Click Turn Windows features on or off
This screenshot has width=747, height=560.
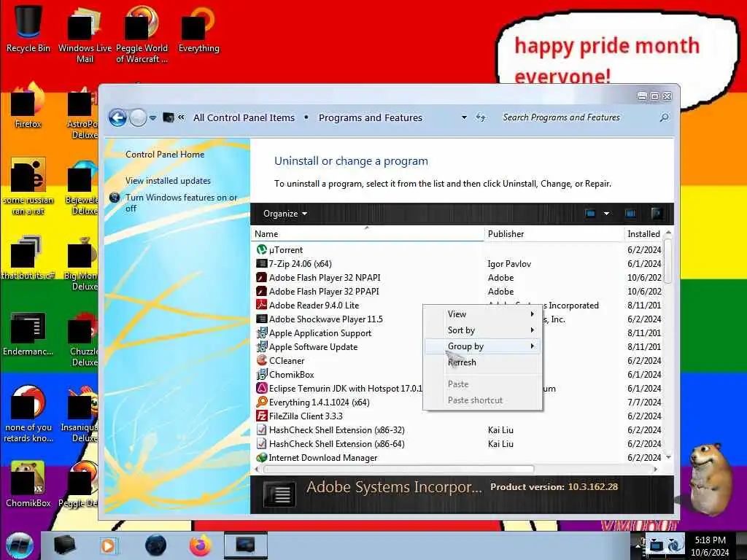(x=181, y=203)
